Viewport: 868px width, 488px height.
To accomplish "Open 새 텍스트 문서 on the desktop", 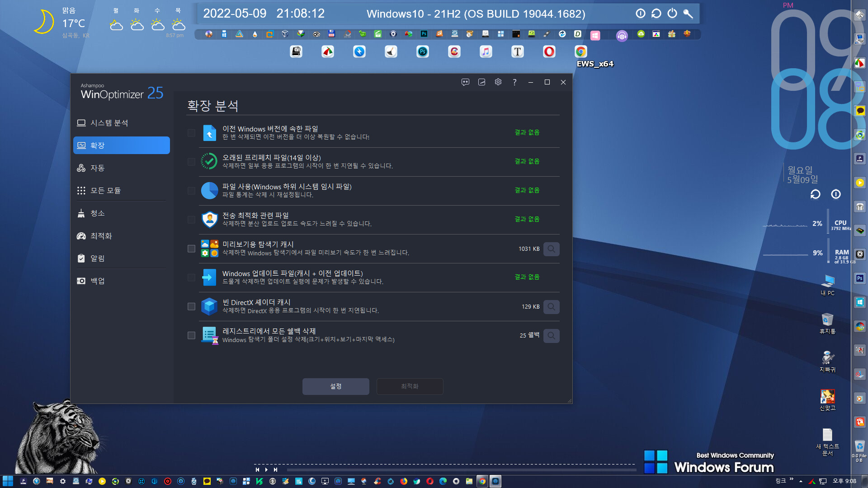I will (827, 442).
